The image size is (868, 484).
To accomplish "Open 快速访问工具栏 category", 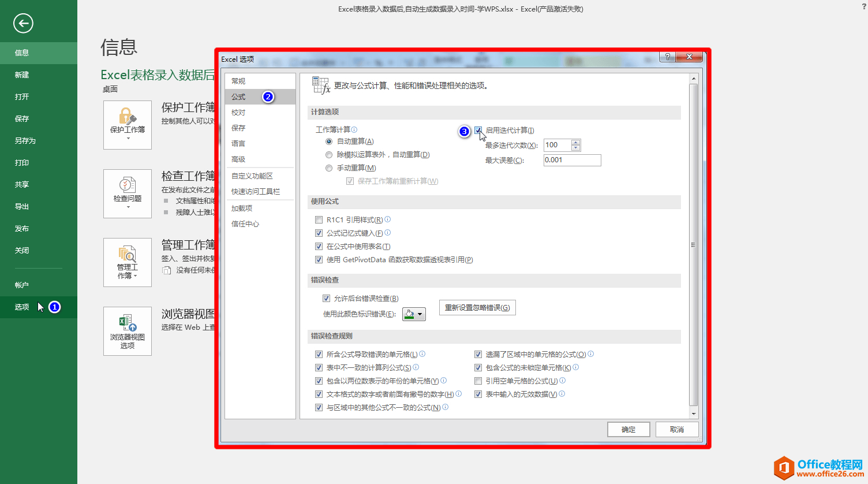I will 260,191.
